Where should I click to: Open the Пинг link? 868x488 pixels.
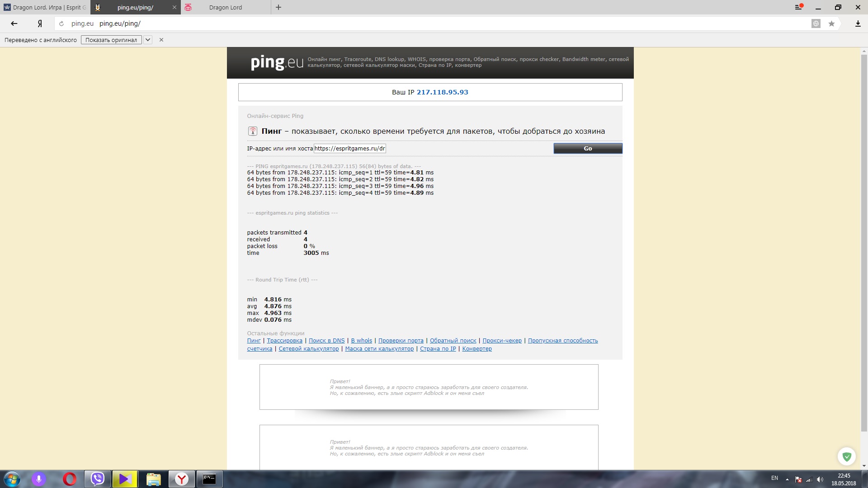click(x=254, y=341)
